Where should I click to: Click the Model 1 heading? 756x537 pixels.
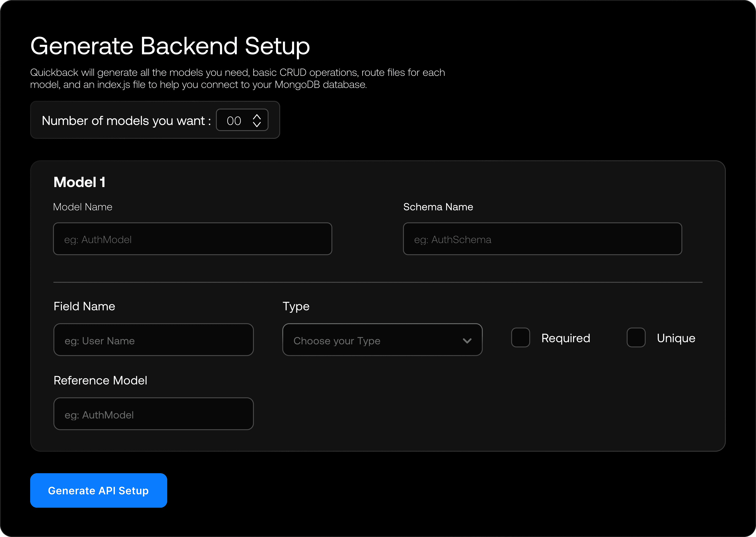point(79,182)
